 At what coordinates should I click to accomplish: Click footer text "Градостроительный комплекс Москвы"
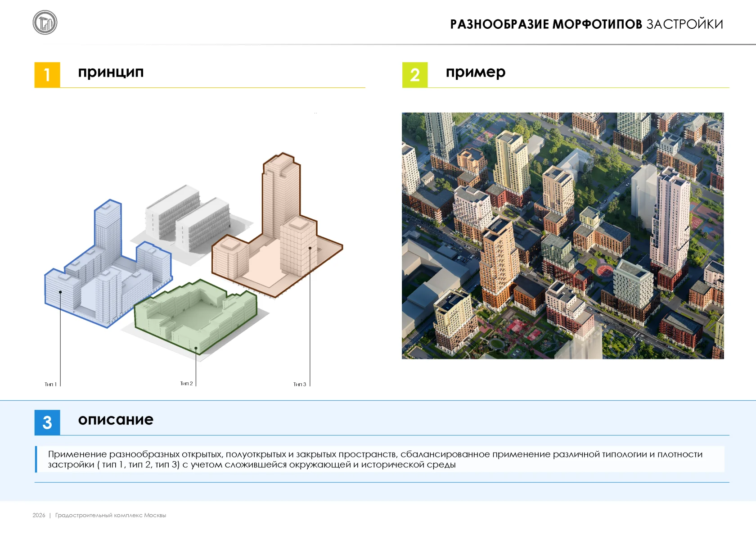111,515
